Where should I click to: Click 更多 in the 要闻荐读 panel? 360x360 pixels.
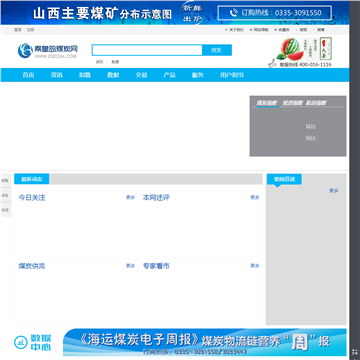[334, 191]
